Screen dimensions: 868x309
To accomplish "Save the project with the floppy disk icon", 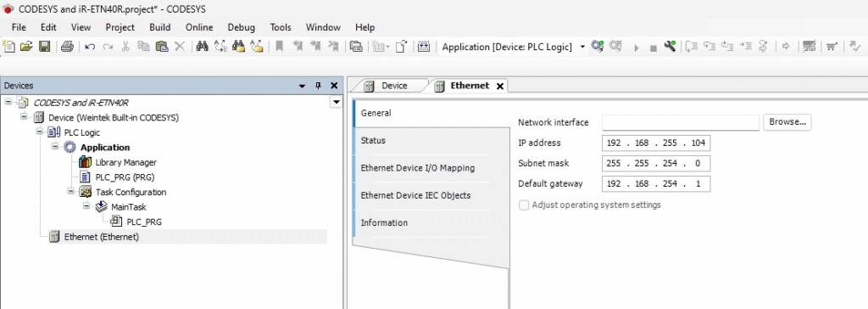I will tap(45, 48).
